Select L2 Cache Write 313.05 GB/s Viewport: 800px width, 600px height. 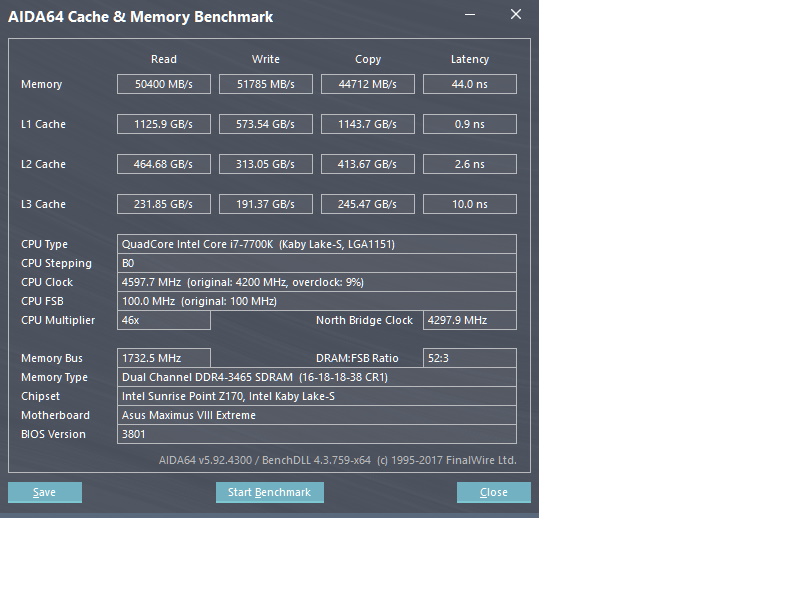[266, 164]
